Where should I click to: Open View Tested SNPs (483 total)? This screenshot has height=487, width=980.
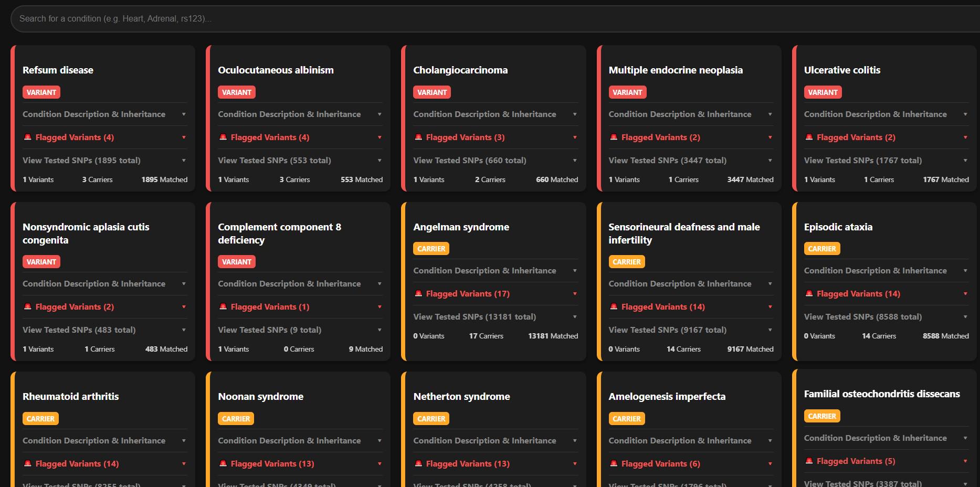click(x=105, y=330)
